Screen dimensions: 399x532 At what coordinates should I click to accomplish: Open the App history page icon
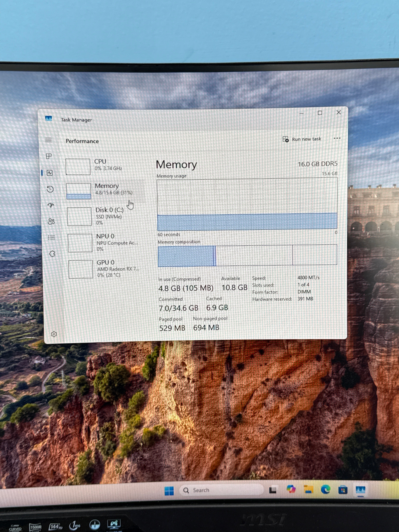[50, 189]
